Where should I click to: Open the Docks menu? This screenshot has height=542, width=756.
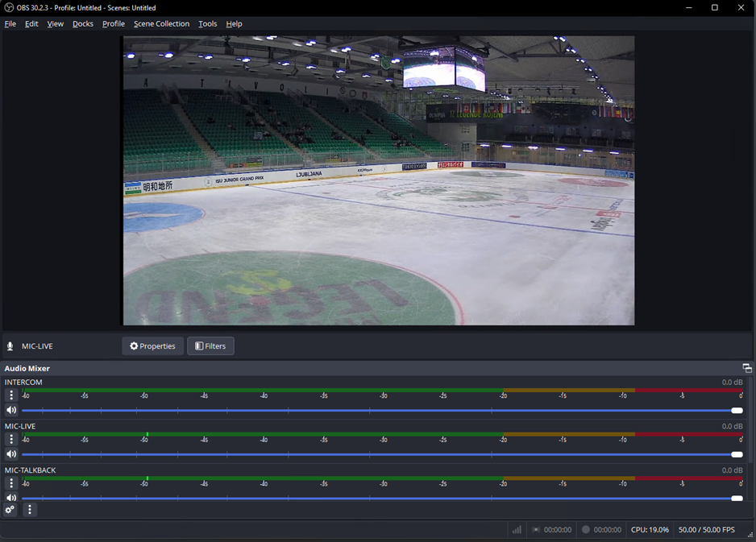pos(83,24)
